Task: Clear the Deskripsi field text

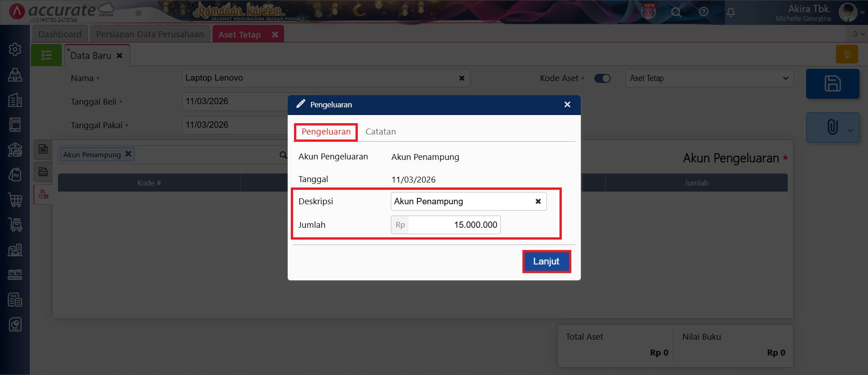Action: tap(538, 202)
